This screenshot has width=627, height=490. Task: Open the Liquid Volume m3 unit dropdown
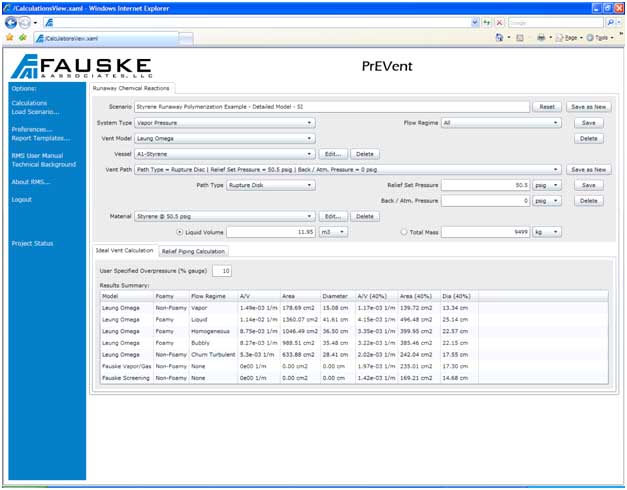pyautogui.click(x=333, y=232)
